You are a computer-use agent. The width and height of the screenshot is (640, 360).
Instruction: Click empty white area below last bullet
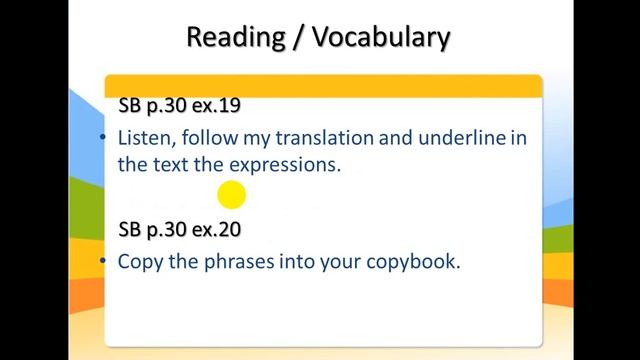coord(324,310)
